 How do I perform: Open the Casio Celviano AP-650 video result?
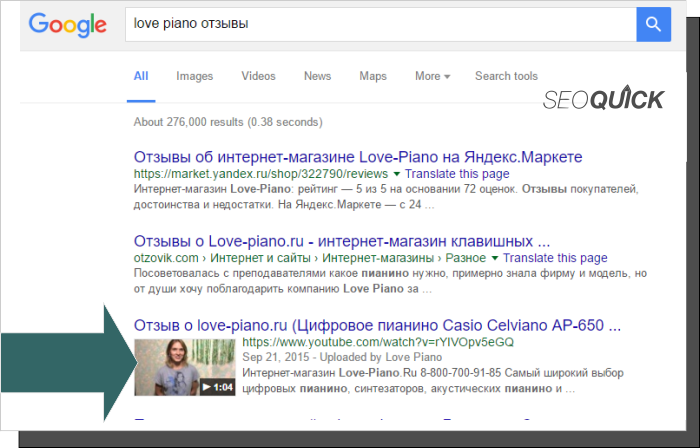(377, 325)
